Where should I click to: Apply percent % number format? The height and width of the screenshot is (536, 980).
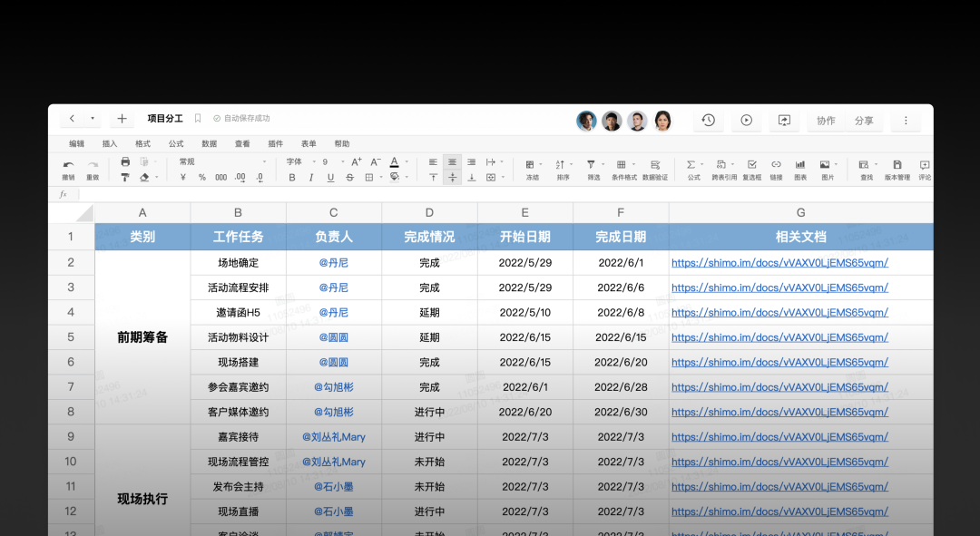[x=201, y=178]
